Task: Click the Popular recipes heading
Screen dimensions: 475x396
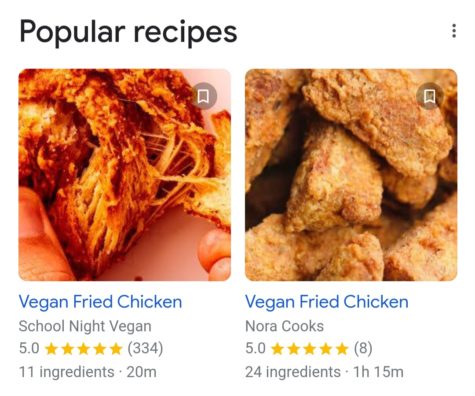Action: [x=128, y=32]
